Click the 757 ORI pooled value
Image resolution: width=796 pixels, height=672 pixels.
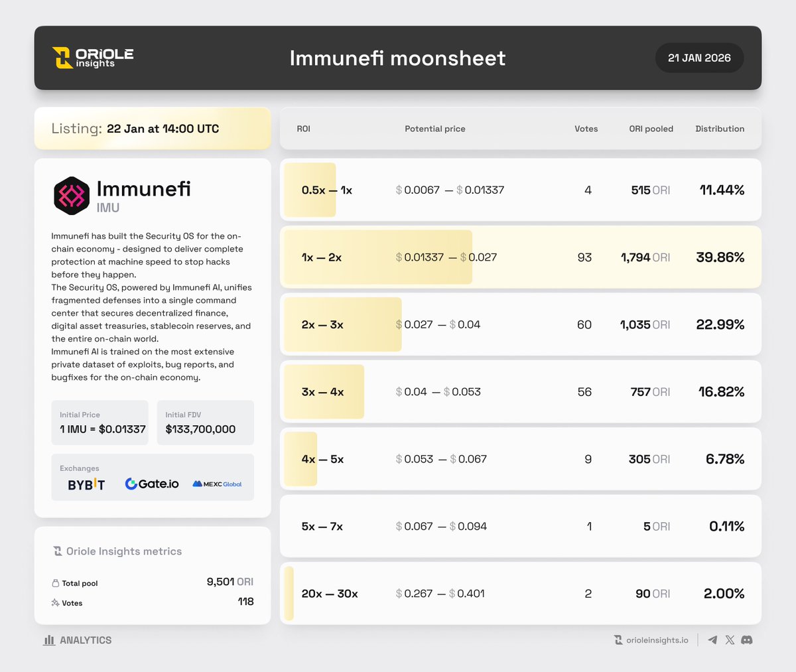coord(651,392)
